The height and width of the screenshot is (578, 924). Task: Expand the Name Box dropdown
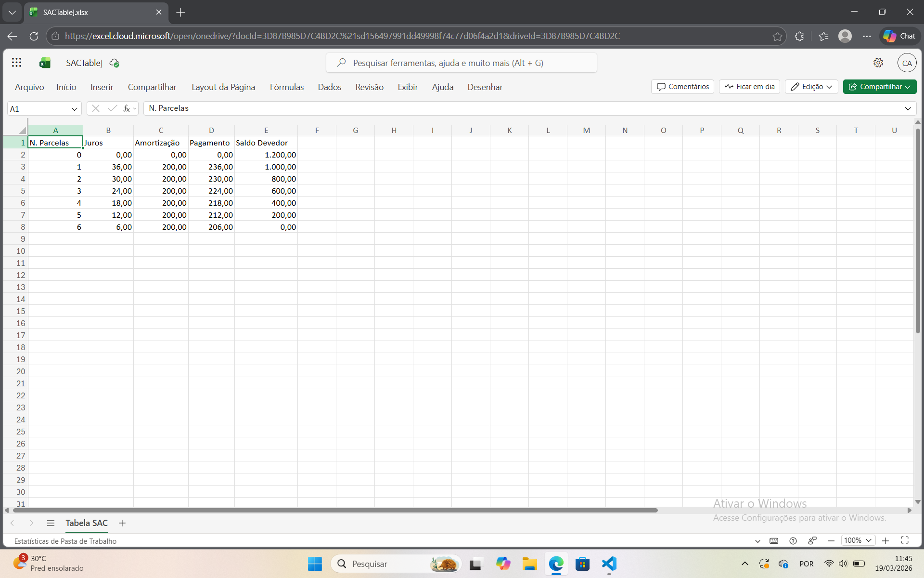tap(74, 109)
